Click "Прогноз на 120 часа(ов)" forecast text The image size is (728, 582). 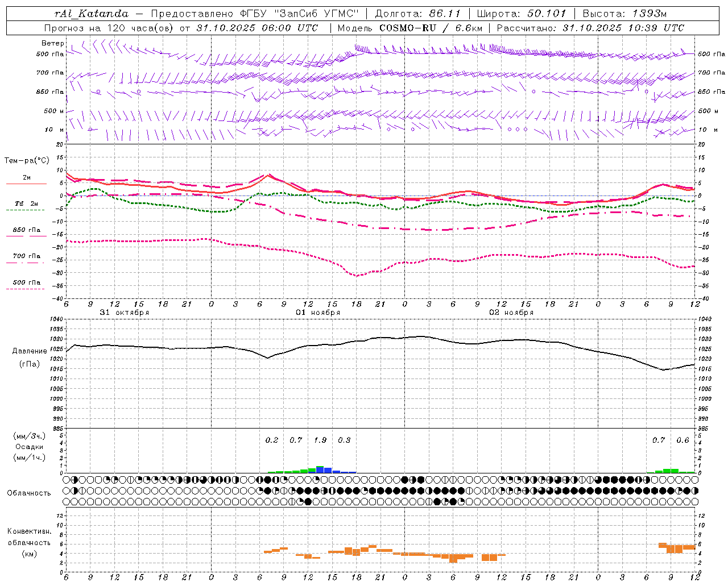[x=108, y=28]
